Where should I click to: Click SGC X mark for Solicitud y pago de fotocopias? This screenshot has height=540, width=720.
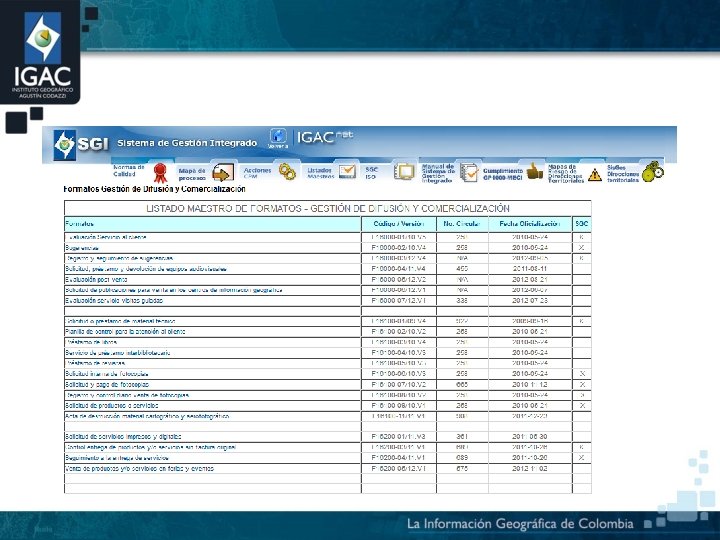tap(582, 384)
